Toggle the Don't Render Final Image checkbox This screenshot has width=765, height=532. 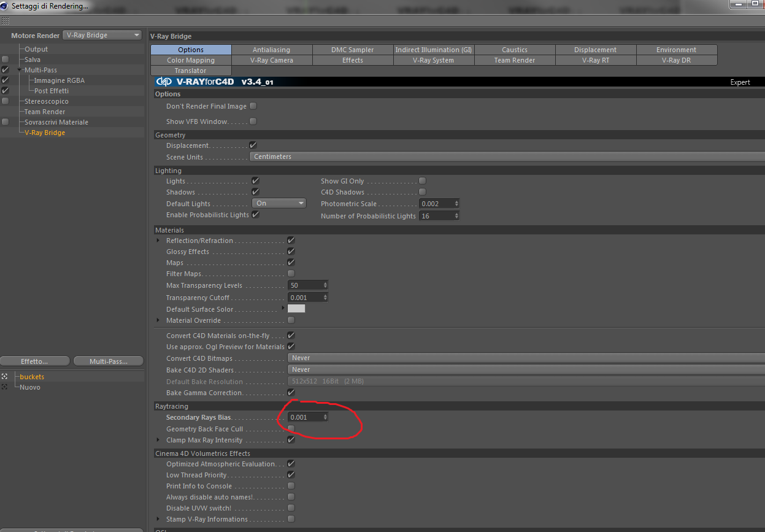coord(253,106)
